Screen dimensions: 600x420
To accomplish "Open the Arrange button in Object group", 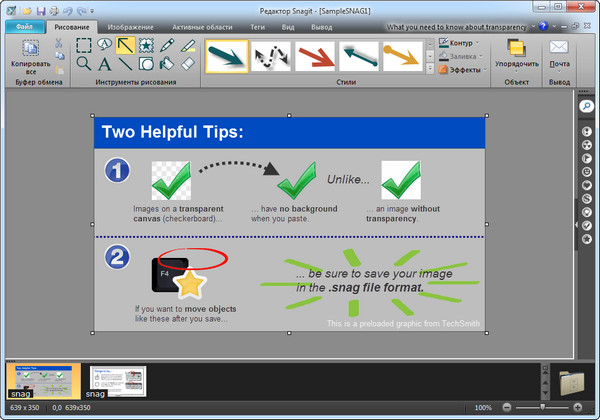I will pos(516,52).
